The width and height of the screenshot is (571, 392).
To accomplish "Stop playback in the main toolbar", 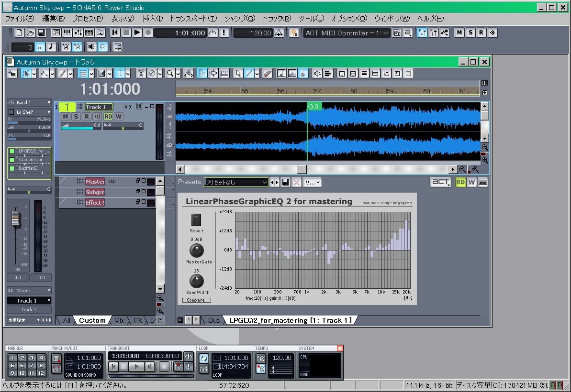I will click(126, 33).
